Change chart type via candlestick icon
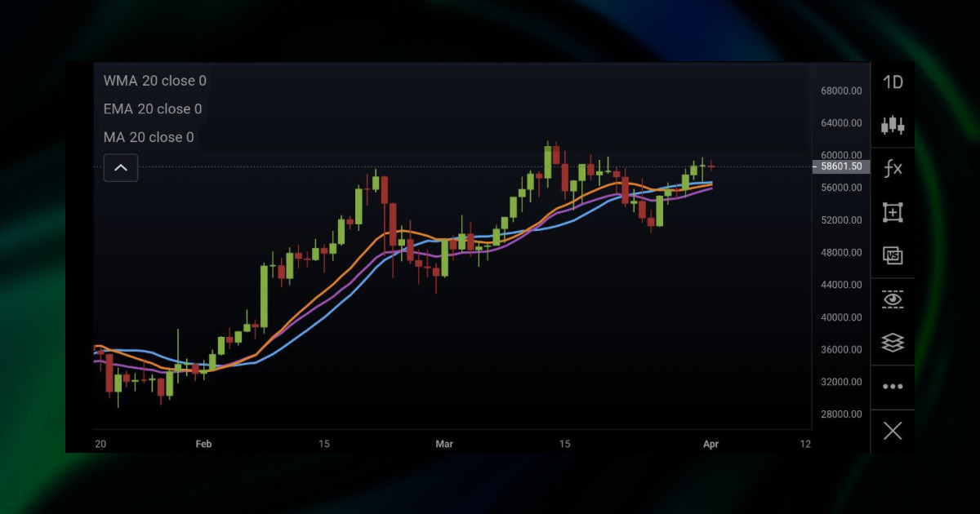The image size is (980, 514). point(893,126)
